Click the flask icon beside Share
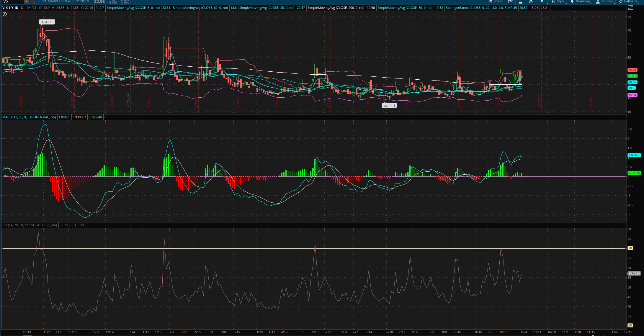Viewport: 644px width, 336px height. 520,1
